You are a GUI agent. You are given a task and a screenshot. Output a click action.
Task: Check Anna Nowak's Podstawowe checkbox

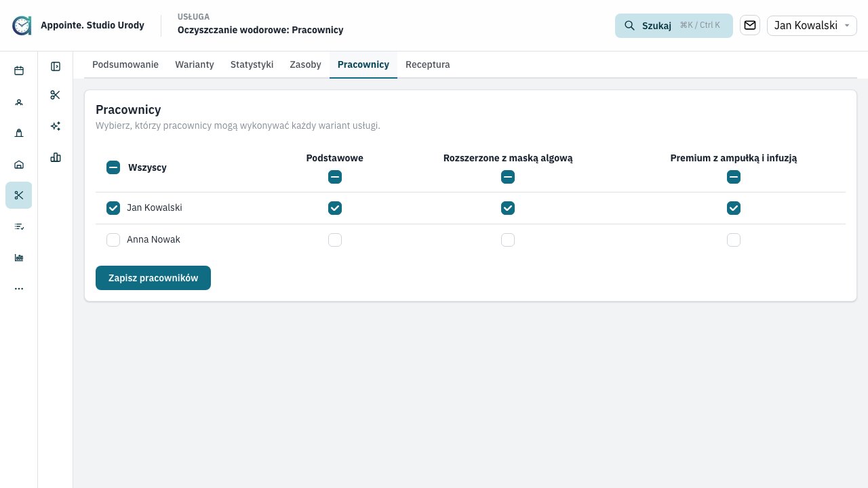click(x=335, y=240)
